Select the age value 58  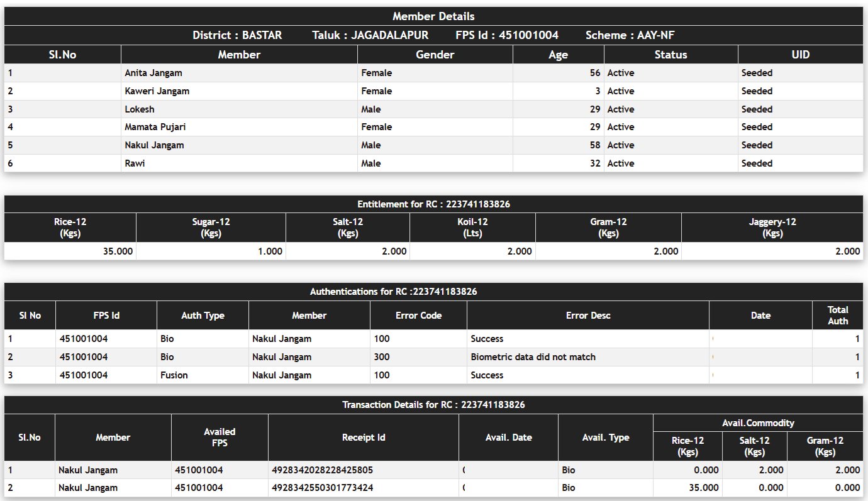pyautogui.click(x=594, y=145)
